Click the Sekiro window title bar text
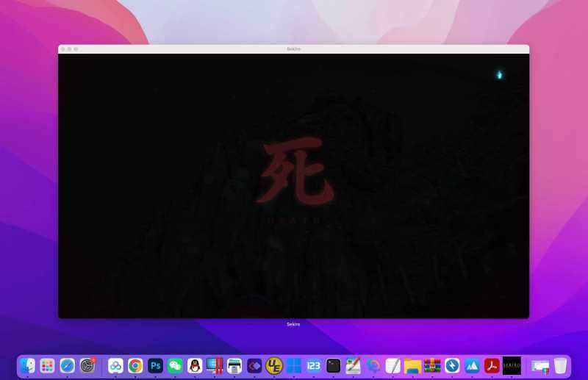The width and height of the screenshot is (588, 380). pos(293,49)
